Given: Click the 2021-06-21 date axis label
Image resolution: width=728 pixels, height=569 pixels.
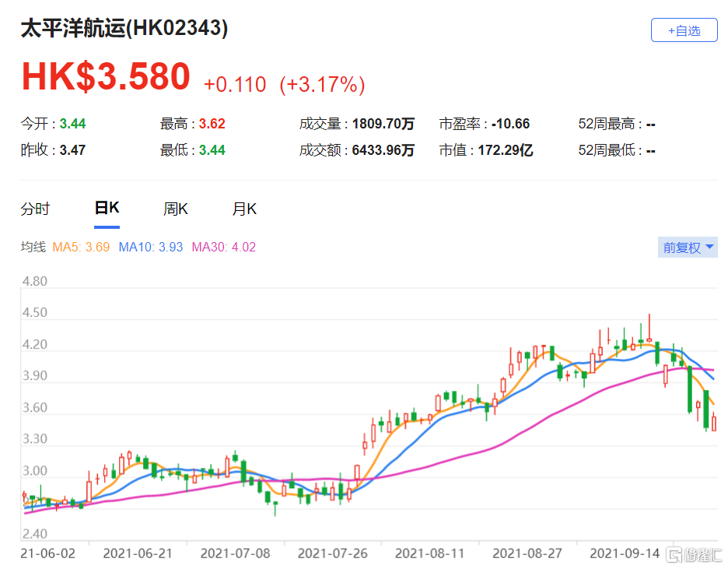Looking at the screenshot, I should 138,553.
